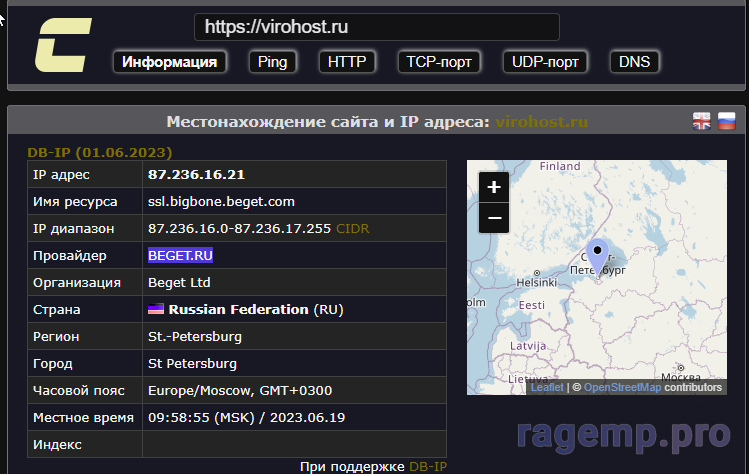Open the DNS tab
Viewport: 749px width, 474px height.
(x=634, y=62)
